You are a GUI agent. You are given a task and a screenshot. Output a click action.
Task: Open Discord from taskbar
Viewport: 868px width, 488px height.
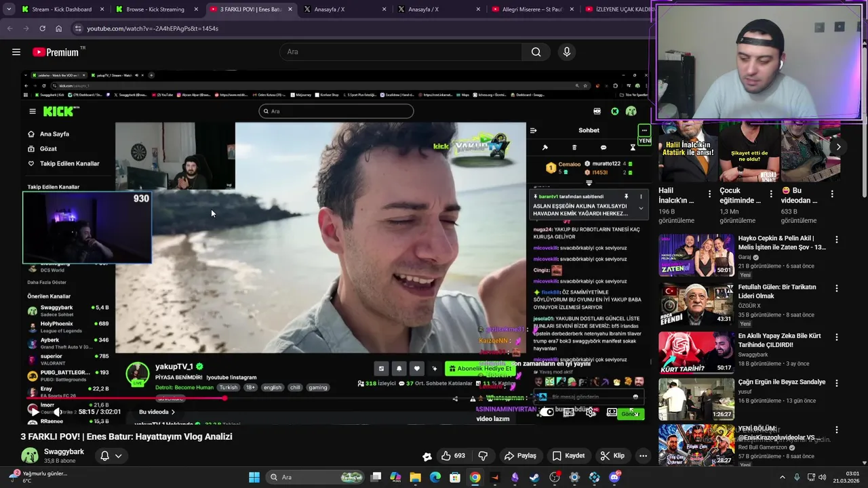click(x=614, y=477)
